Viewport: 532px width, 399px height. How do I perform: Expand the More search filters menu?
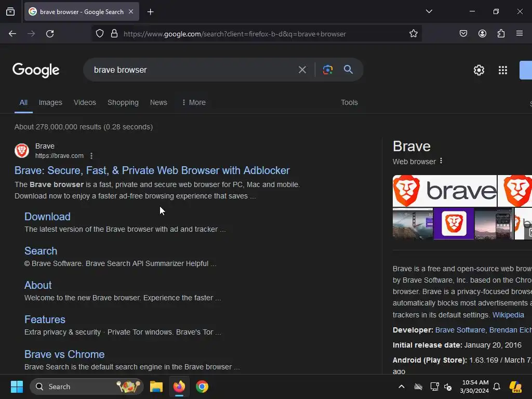[x=194, y=102]
